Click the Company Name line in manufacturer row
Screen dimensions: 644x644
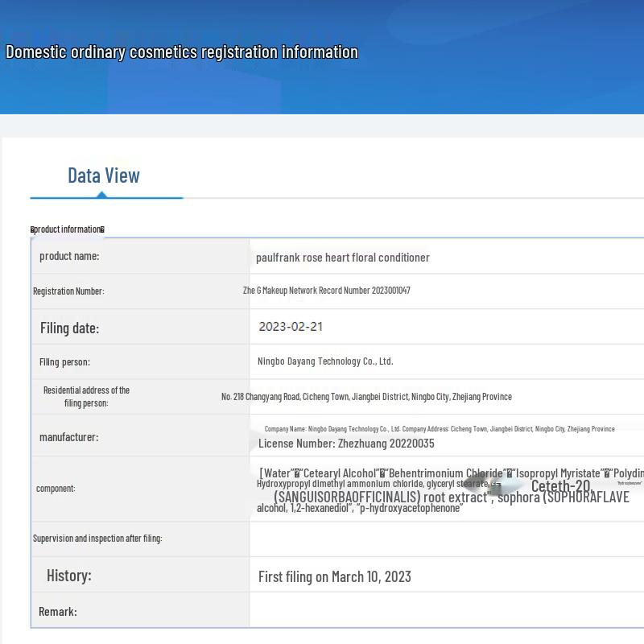click(439, 429)
